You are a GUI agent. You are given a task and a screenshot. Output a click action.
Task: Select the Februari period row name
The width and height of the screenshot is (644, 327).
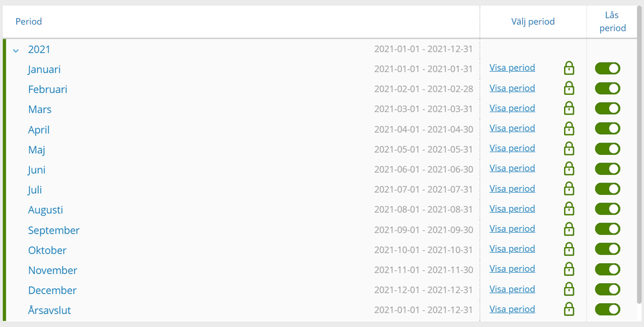click(47, 89)
